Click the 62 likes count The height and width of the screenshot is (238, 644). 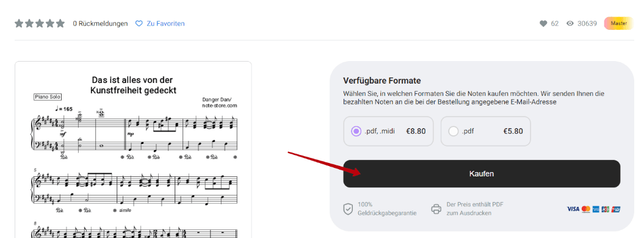pyautogui.click(x=554, y=24)
